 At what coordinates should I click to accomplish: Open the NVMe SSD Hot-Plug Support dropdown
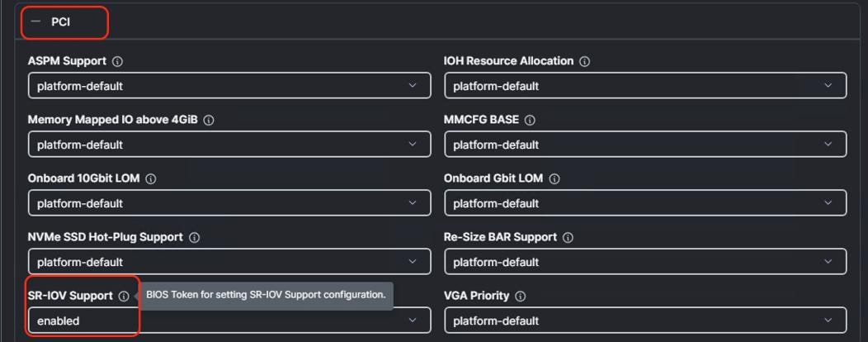coord(229,262)
